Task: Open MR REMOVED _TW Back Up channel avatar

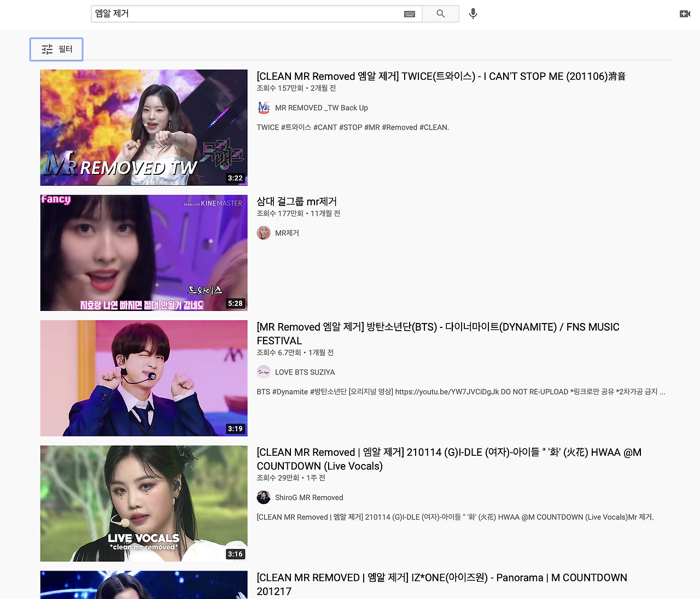Action: point(264,108)
